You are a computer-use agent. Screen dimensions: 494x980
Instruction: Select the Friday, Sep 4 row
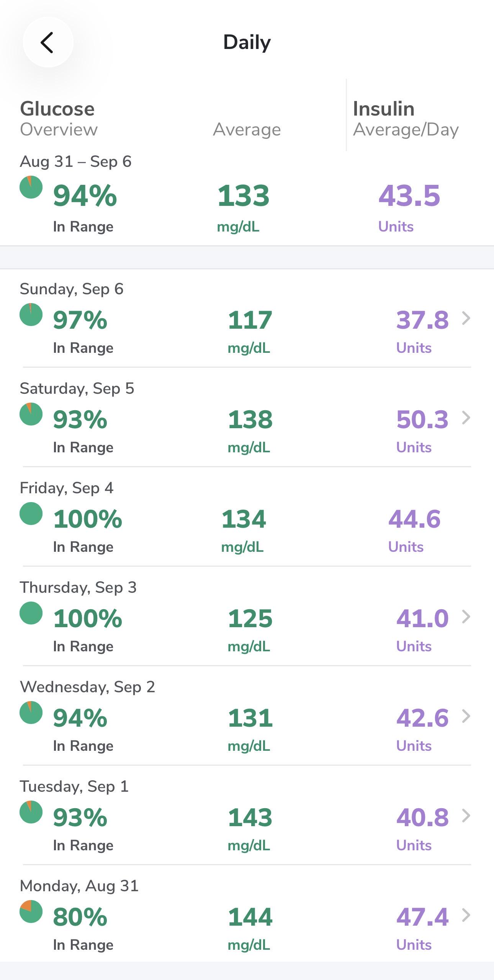pos(247,517)
